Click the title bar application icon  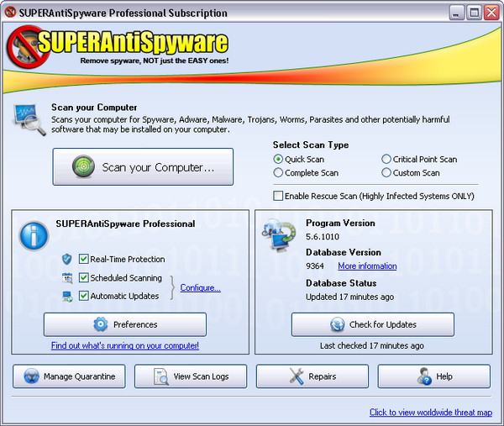point(11,13)
